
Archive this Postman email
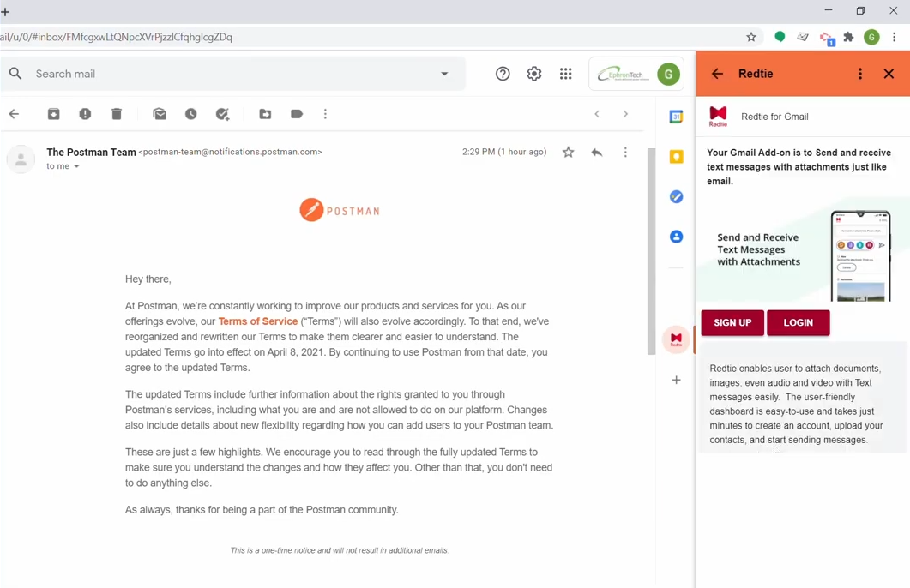[53, 114]
